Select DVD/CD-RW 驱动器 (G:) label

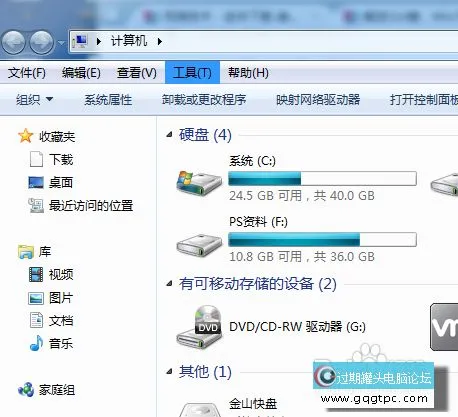pyautogui.click(x=297, y=327)
